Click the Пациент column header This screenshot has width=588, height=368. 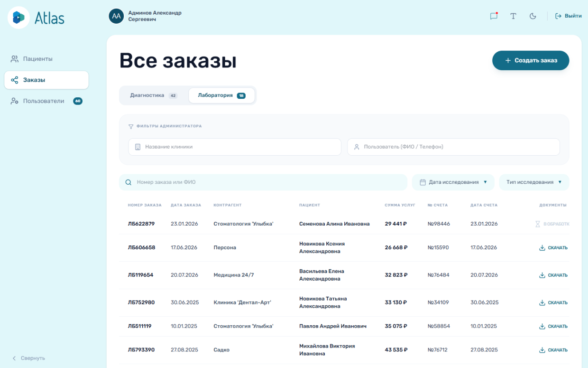(310, 205)
